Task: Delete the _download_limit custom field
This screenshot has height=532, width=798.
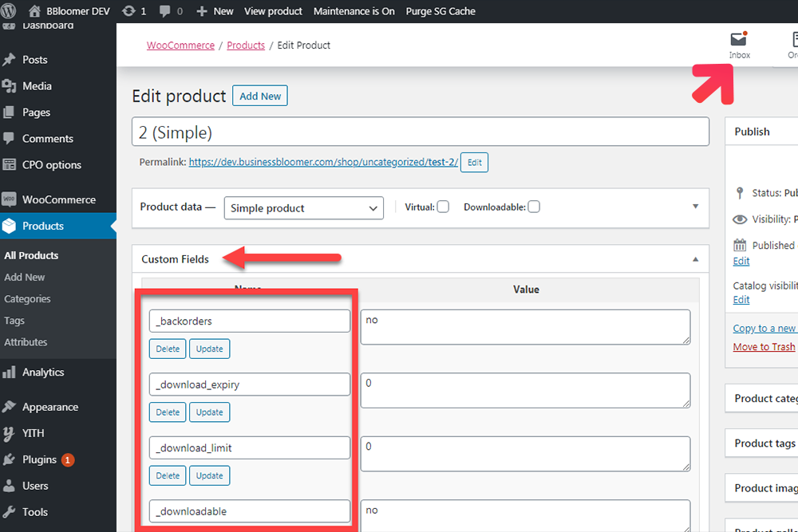Action: click(x=168, y=475)
